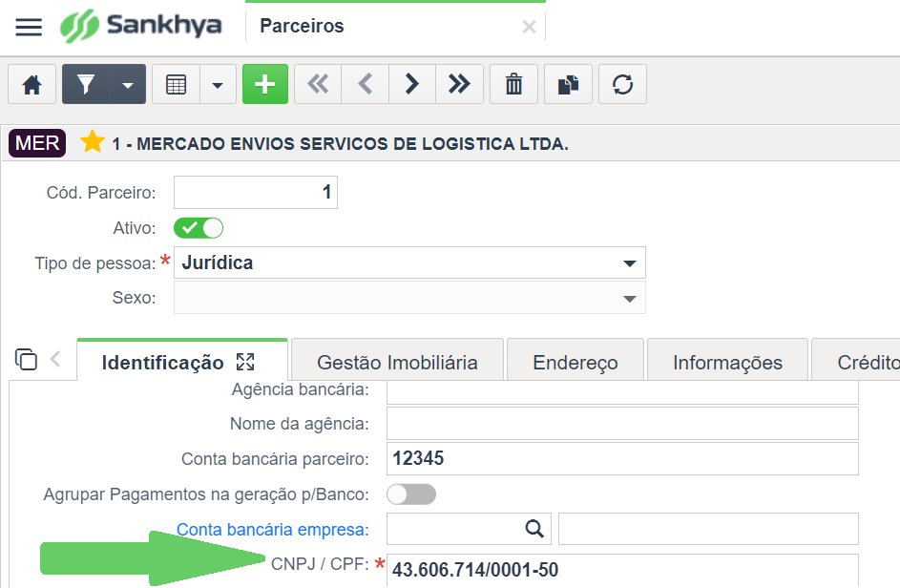
Task: Click the CNPJ / CPF field
Action: (x=622, y=570)
